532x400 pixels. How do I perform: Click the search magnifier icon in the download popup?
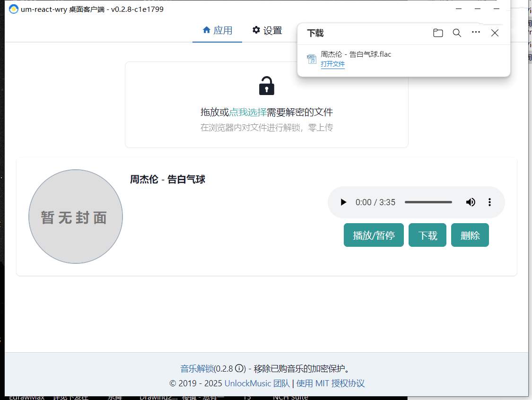[456, 33]
